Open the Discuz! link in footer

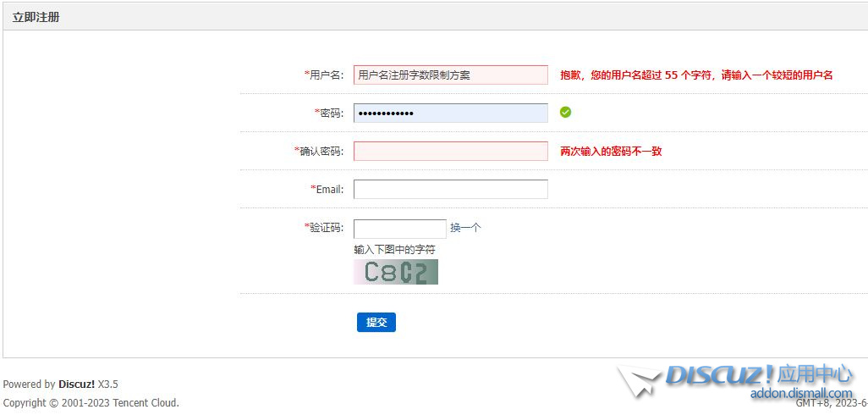click(76, 385)
